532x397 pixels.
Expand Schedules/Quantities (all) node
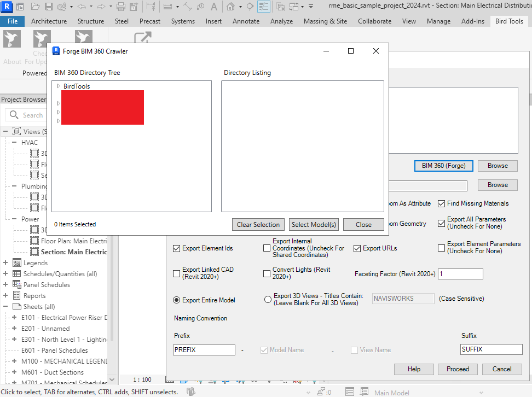(5, 273)
